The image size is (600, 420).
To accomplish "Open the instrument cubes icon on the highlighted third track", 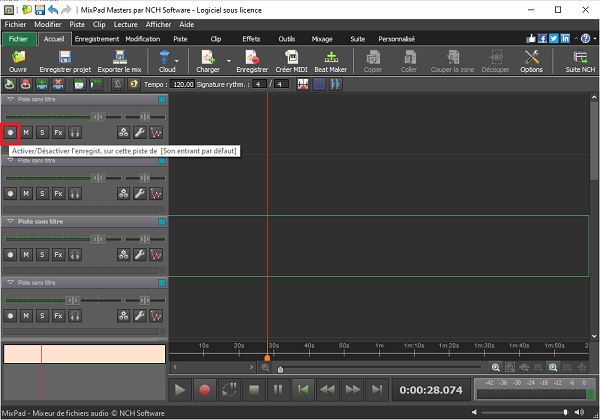I will coord(123,255).
